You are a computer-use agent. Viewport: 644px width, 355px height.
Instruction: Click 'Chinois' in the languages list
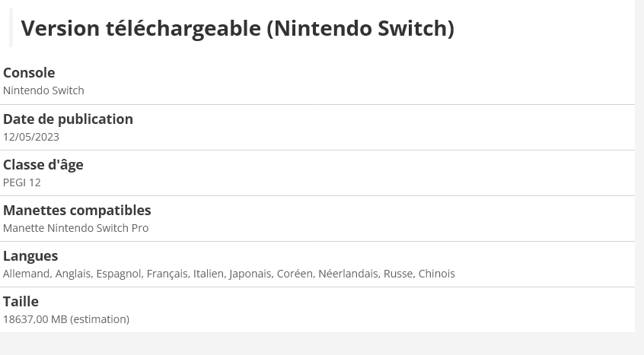[x=436, y=274]
